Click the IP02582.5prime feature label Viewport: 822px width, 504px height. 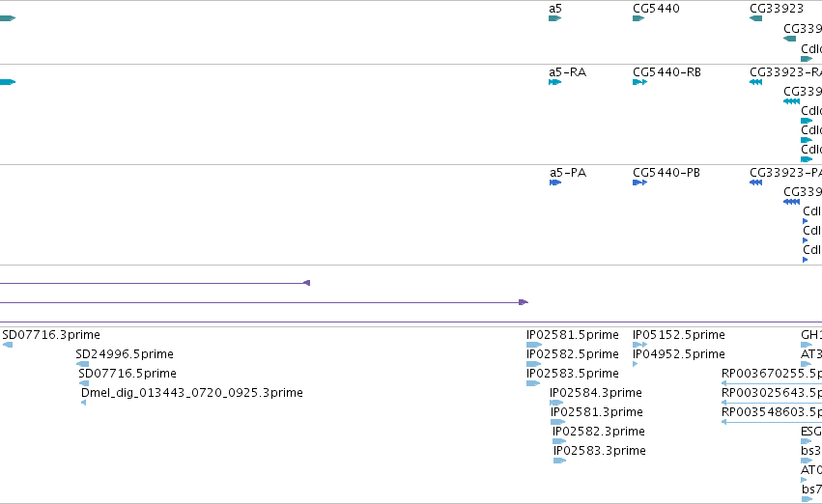pyautogui.click(x=573, y=354)
